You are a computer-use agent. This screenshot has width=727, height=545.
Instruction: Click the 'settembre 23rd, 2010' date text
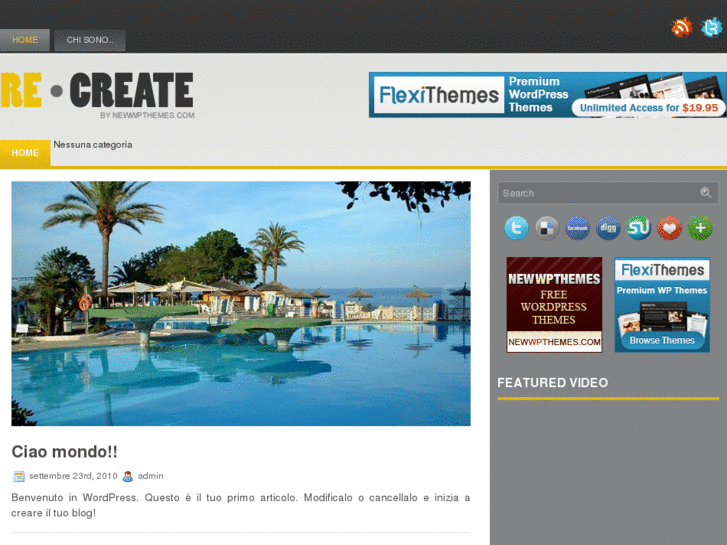73,476
